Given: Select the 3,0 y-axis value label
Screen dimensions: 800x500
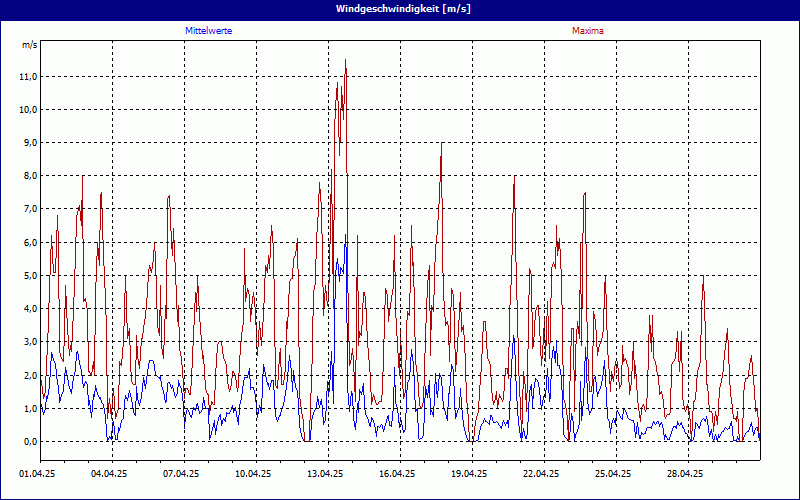Looking at the screenshot, I should coord(28,342).
